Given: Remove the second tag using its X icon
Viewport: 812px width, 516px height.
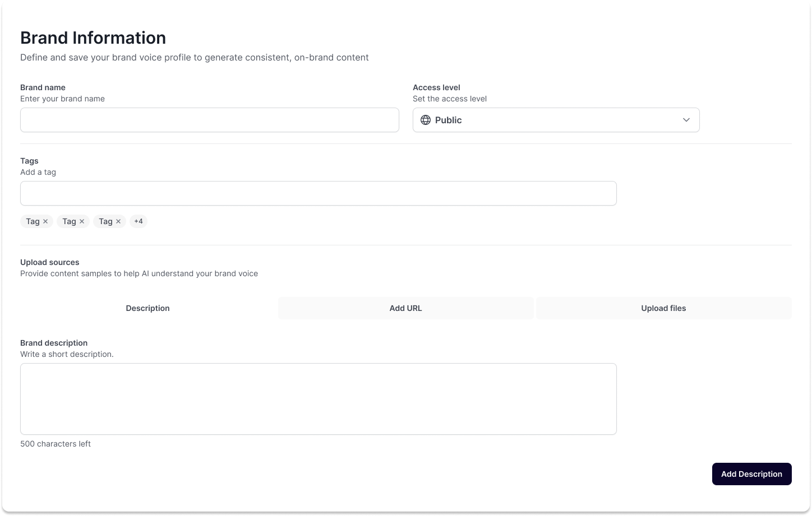Looking at the screenshot, I should tap(82, 221).
